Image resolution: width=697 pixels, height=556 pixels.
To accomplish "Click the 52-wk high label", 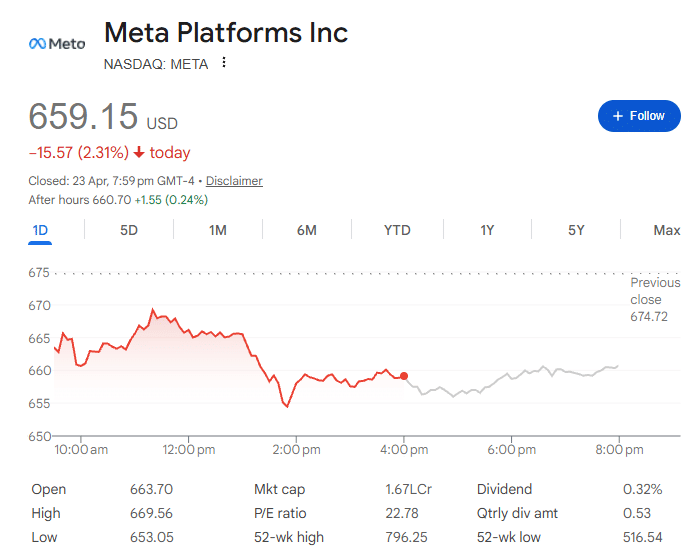I will click(289, 537).
